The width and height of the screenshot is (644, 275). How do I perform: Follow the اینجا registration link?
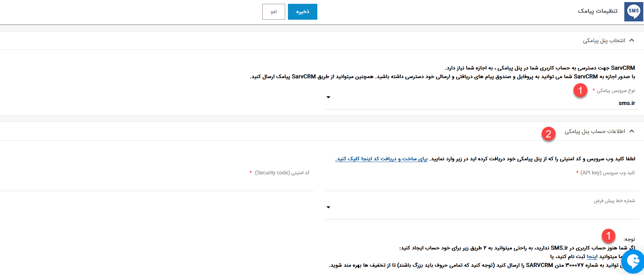tap(592, 257)
